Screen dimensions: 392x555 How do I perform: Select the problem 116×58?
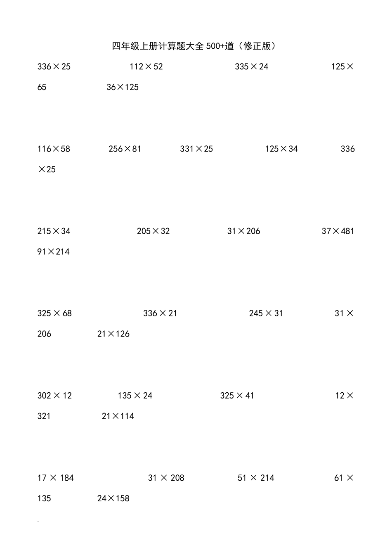click(54, 149)
